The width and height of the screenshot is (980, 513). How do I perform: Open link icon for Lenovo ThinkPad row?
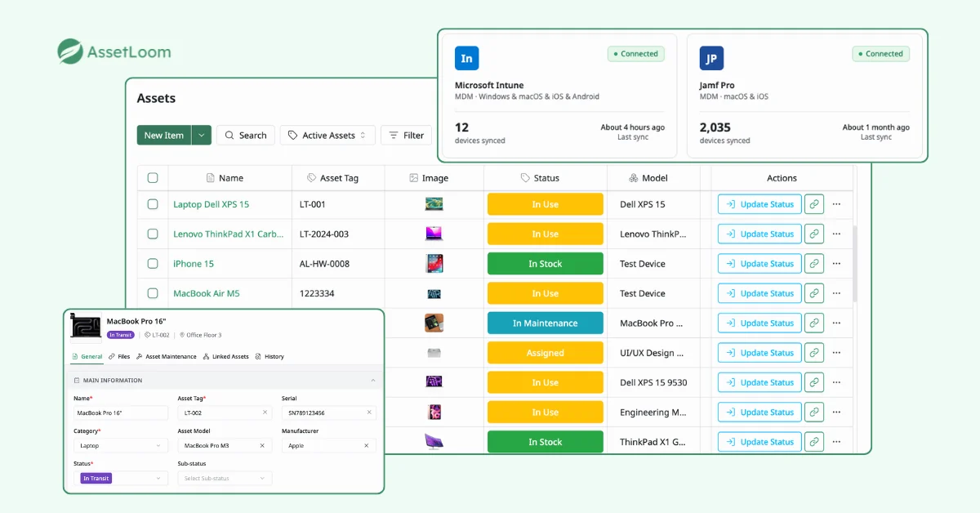point(814,234)
